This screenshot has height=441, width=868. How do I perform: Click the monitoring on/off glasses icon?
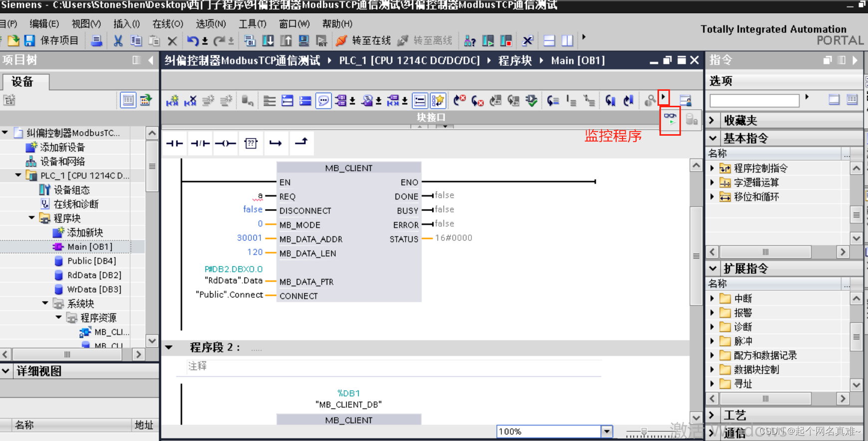670,119
